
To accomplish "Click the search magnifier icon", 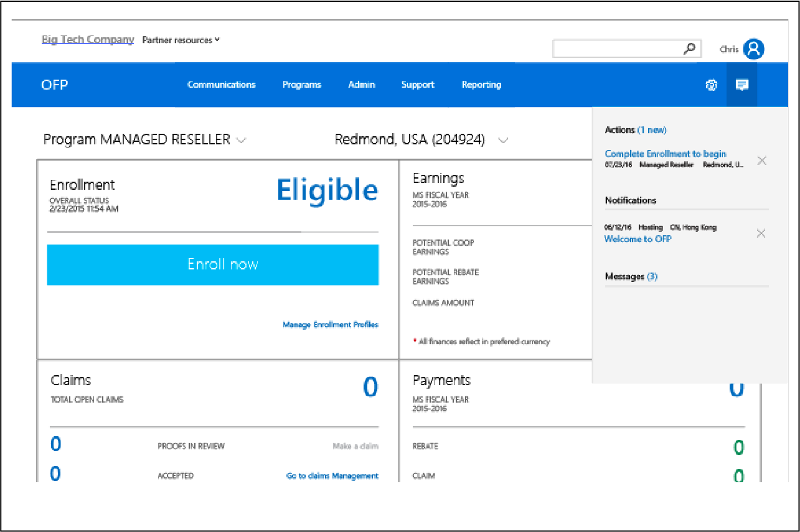I will (x=689, y=49).
